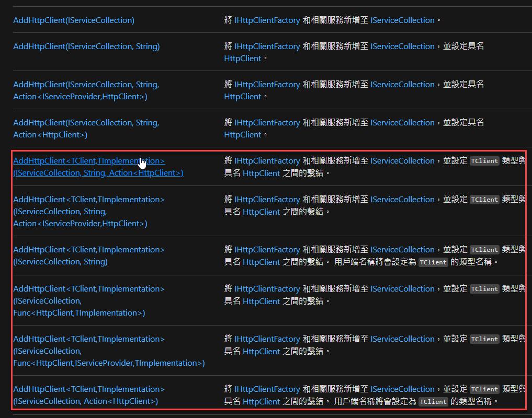Click IHttpClientFactory link in the first description
The image size is (532, 418).
tap(267, 20)
